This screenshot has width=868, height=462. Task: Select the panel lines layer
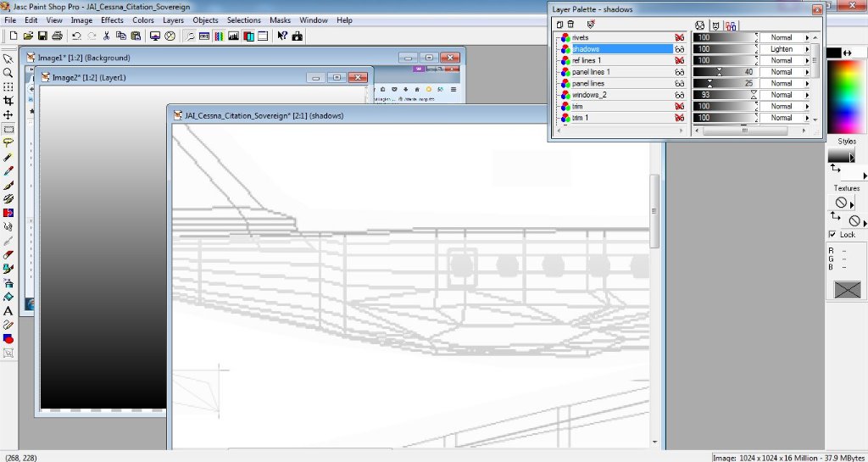588,84
